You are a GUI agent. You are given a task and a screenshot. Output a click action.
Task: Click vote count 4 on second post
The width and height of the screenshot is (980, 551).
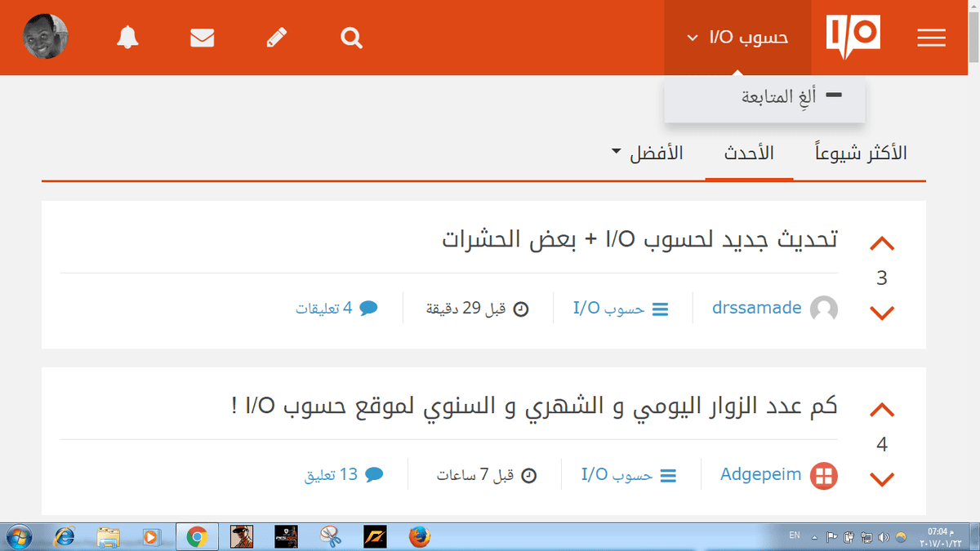click(882, 445)
